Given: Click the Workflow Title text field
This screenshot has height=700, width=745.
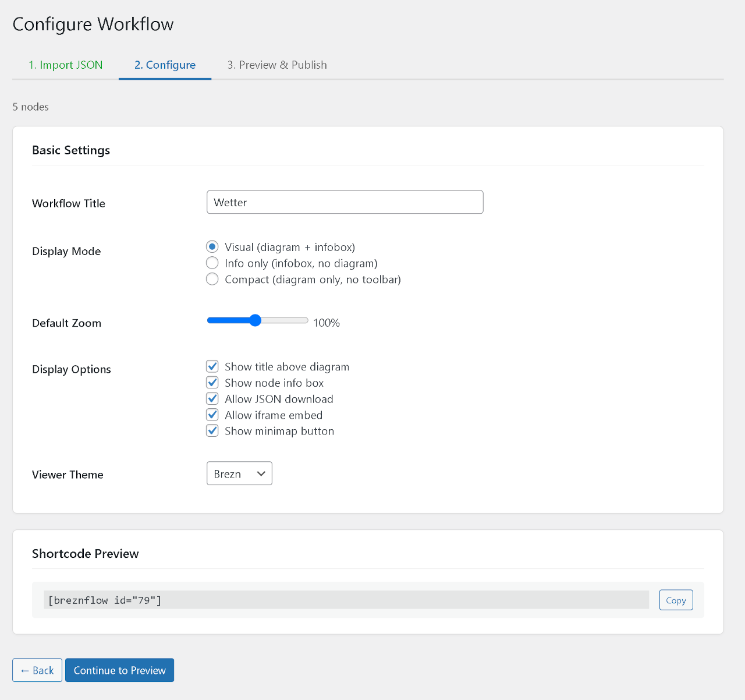Looking at the screenshot, I should click(345, 202).
